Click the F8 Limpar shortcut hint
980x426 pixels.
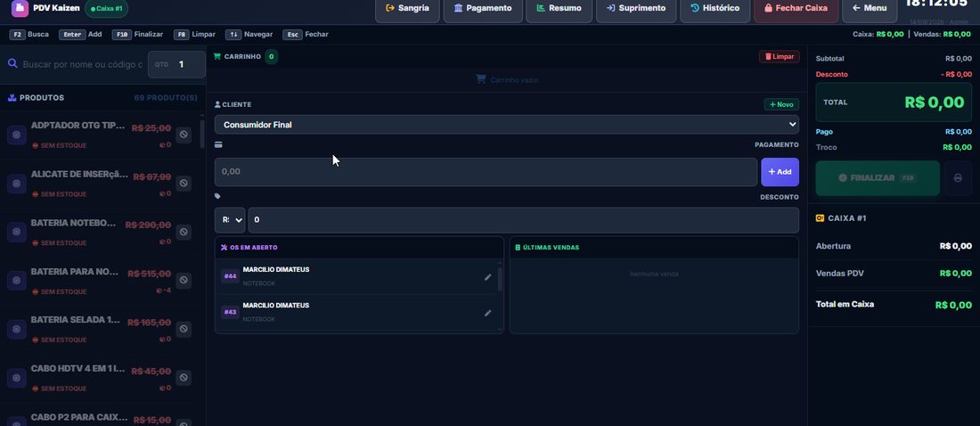click(194, 35)
